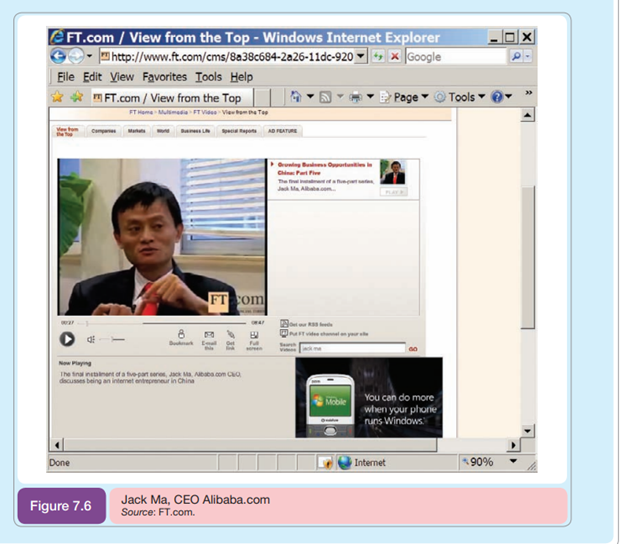Screen dimensions: 624x544
Task: Switch to Markets section tab
Action: [136, 131]
